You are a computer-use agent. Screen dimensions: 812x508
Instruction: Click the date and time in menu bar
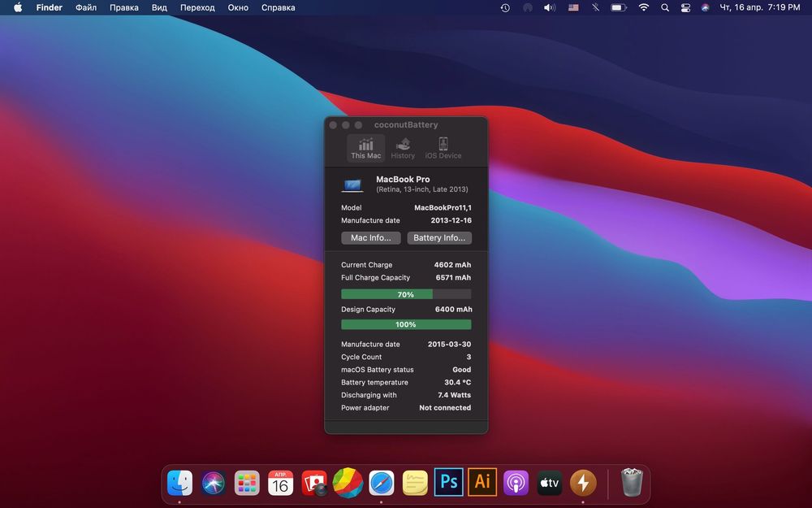tap(760, 7)
